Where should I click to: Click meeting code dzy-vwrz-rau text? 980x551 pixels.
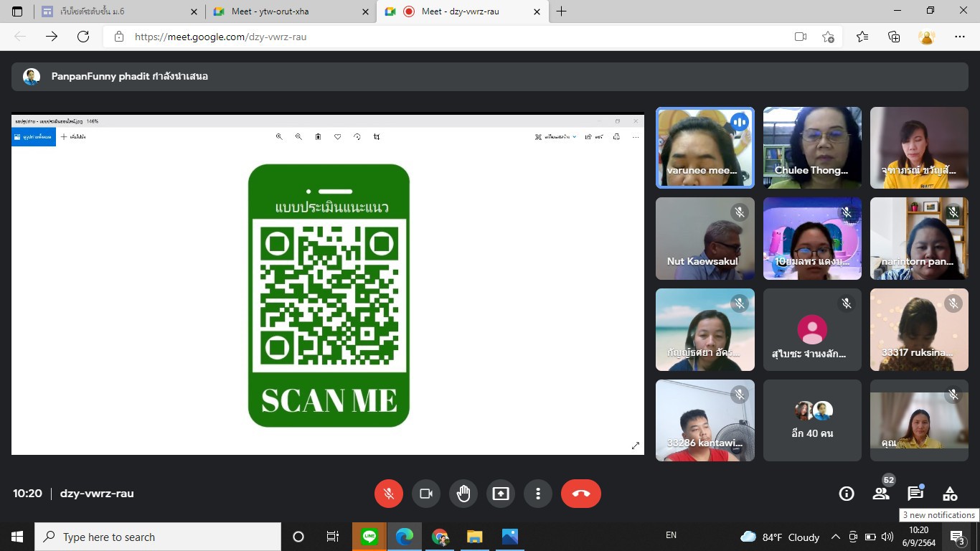97,494
